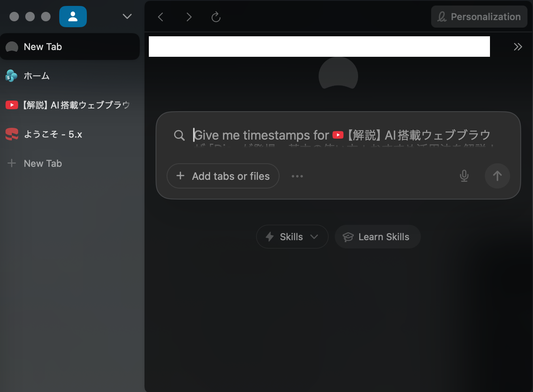Screen dimensions: 533x392
Task: Open the Personalization settings
Action: pos(479,17)
